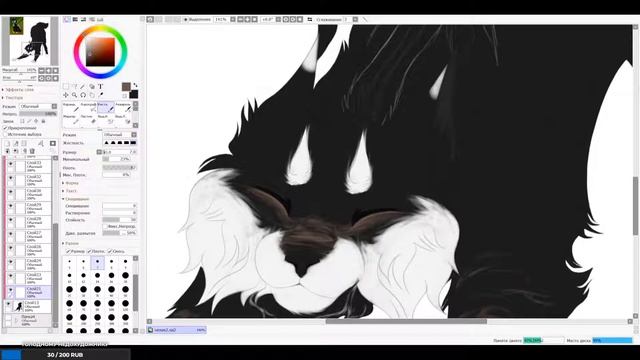Create a new layer
The width and height of the screenshot is (640, 360).
point(7,143)
